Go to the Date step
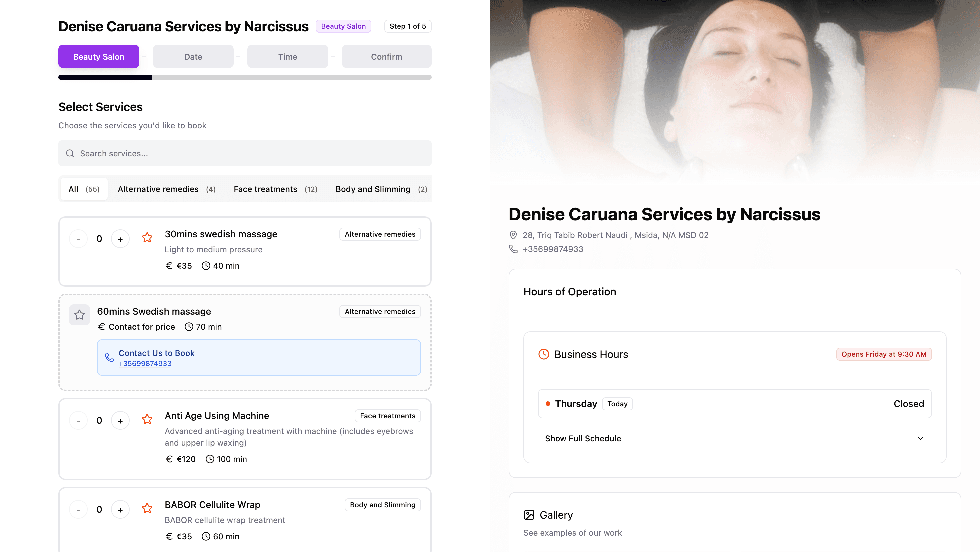 193,57
